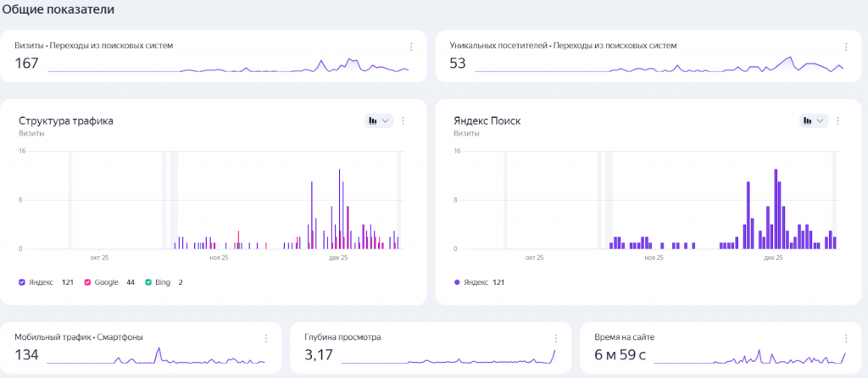
Task: Expand chart type dropdown in Структура трафика
Action: coord(378,121)
